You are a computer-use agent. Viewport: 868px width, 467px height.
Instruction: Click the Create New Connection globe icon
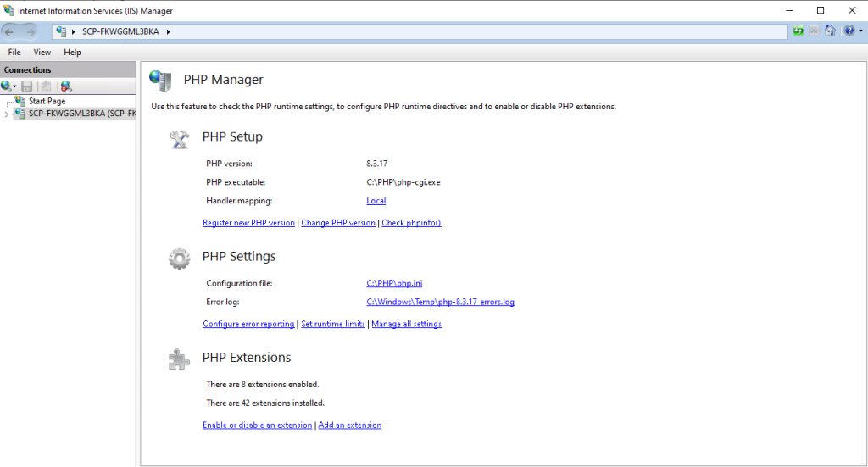6,86
